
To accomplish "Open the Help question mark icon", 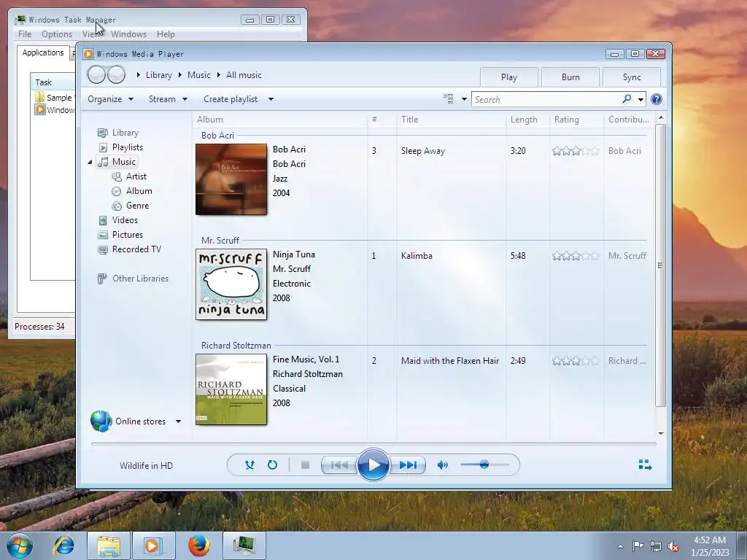I will [656, 99].
